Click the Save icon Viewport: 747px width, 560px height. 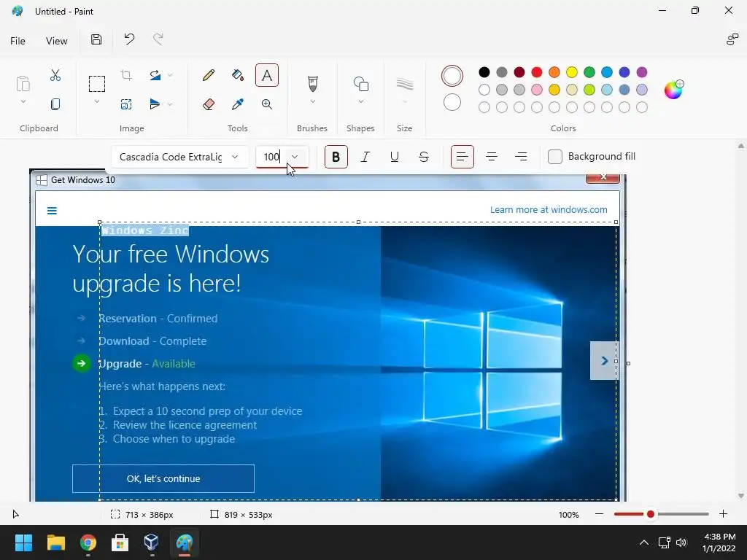[96, 39]
